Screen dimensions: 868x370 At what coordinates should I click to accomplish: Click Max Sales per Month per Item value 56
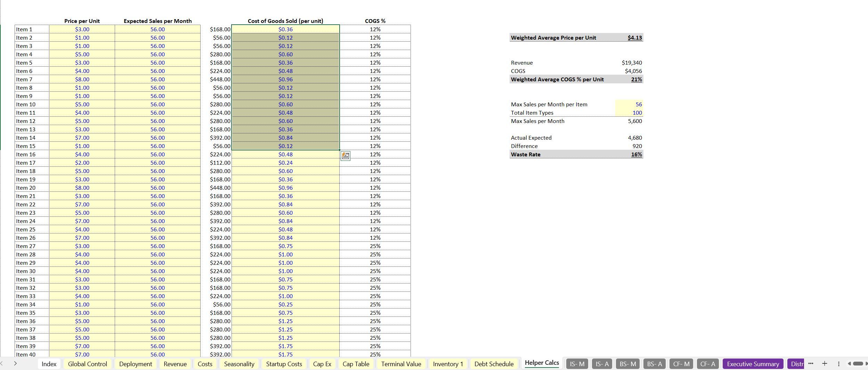629,104
